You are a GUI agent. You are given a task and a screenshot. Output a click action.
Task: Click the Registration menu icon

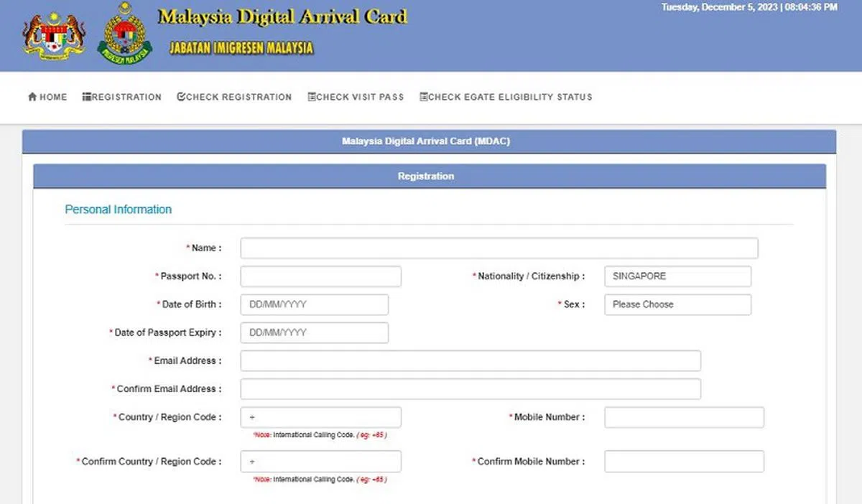[x=87, y=97]
